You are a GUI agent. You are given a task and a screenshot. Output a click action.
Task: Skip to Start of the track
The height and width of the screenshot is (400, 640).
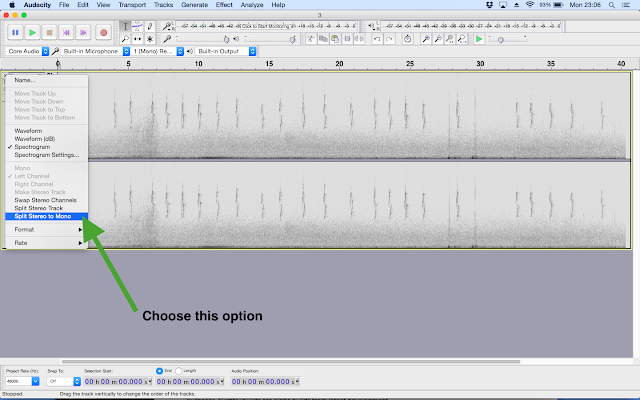pyautogui.click(x=66, y=32)
